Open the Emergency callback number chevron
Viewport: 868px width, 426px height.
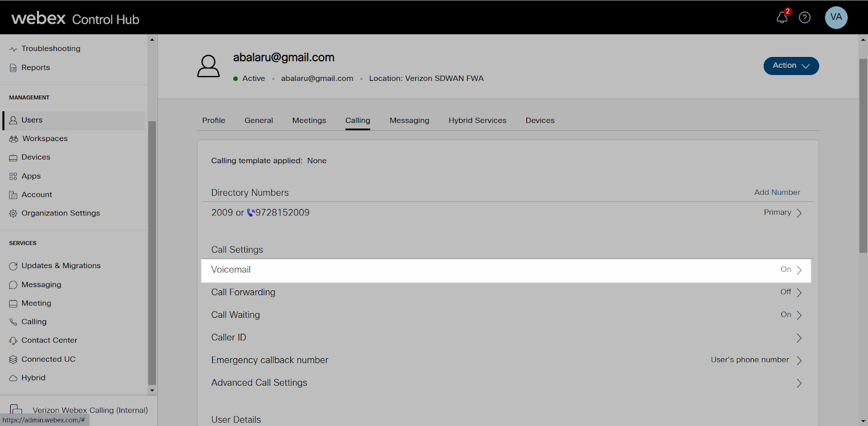pos(799,360)
